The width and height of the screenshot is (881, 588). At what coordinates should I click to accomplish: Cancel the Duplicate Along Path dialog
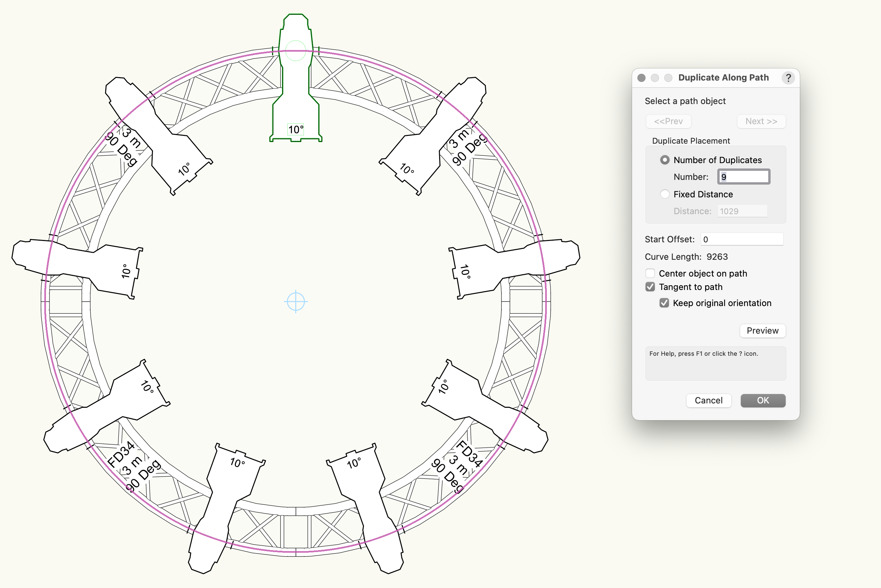tap(709, 400)
